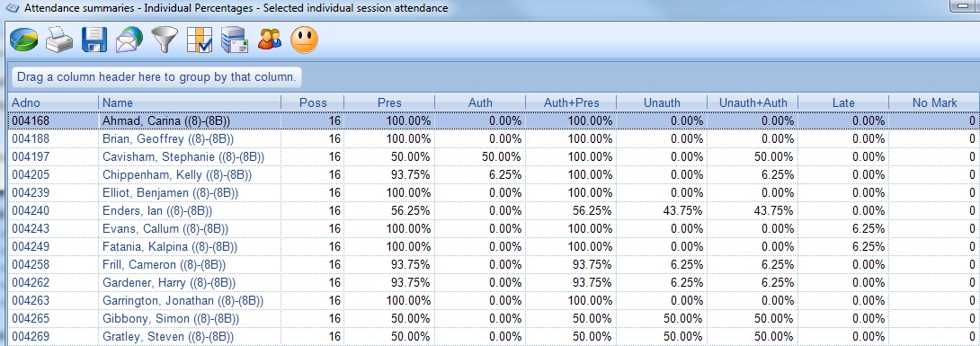Click admission number 004265
The width and height of the screenshot is (980, 346).
[31, 319]
